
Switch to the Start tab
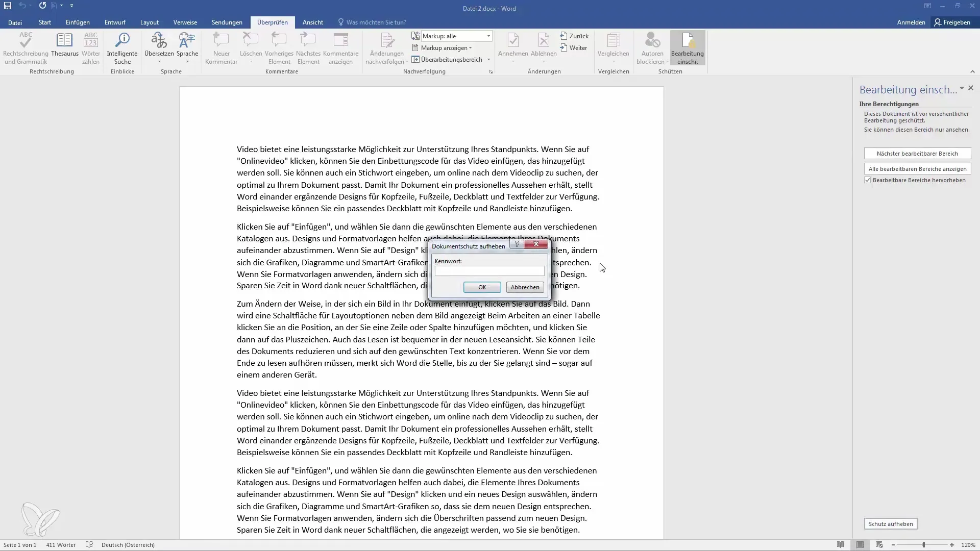(x=44, y=22)
